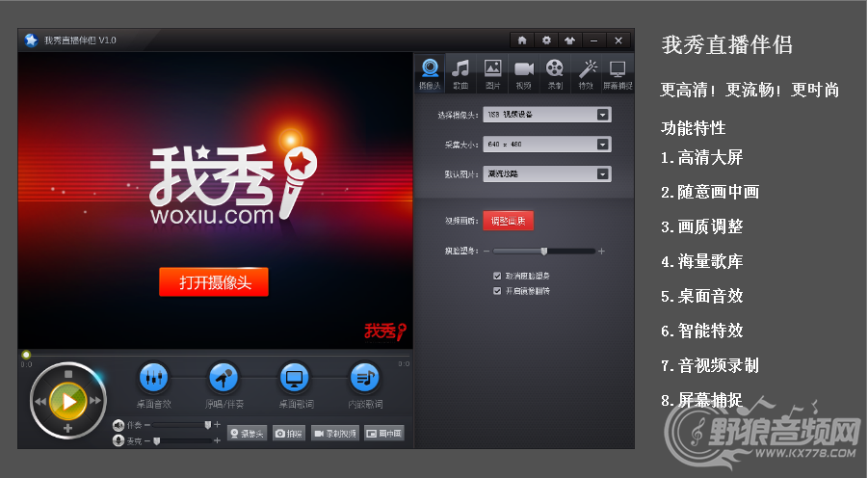Adjust the 麦克 volume slider handle
868x478 pixels.
[x=157, y=440]
